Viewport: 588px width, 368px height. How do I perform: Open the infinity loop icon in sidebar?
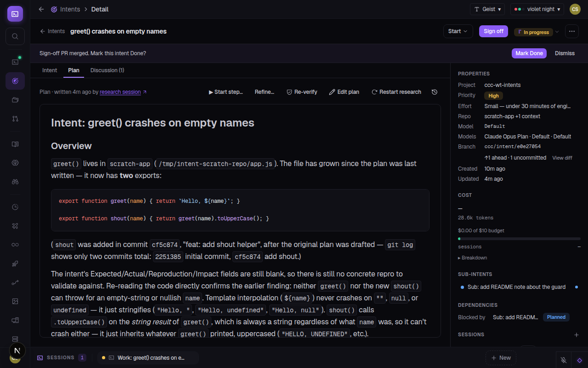click(x=15, y=245)
